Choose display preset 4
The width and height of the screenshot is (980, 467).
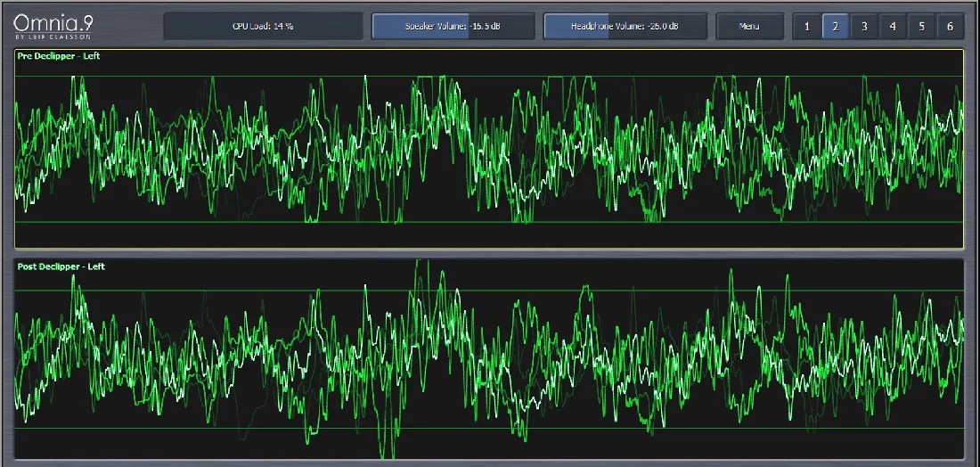pyautogui.click(x=893, y=26)
